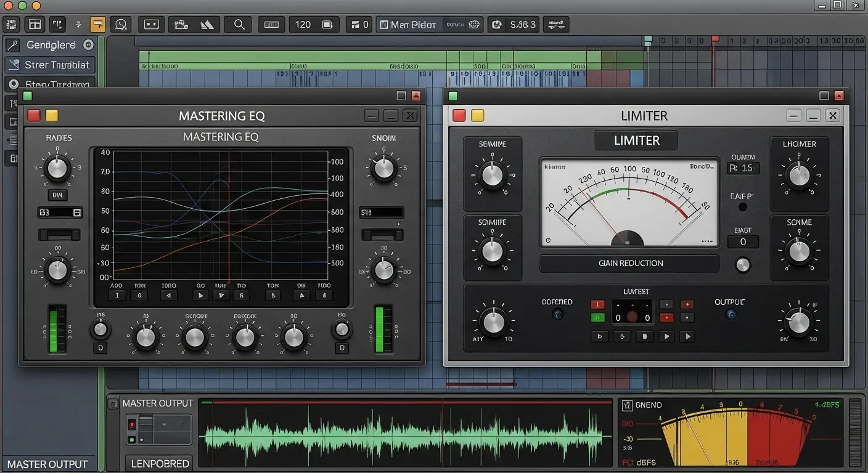Open the B3 dropdown in Mastering EQ
Viewport: 868px width, 473px height.
pos(60,212)
